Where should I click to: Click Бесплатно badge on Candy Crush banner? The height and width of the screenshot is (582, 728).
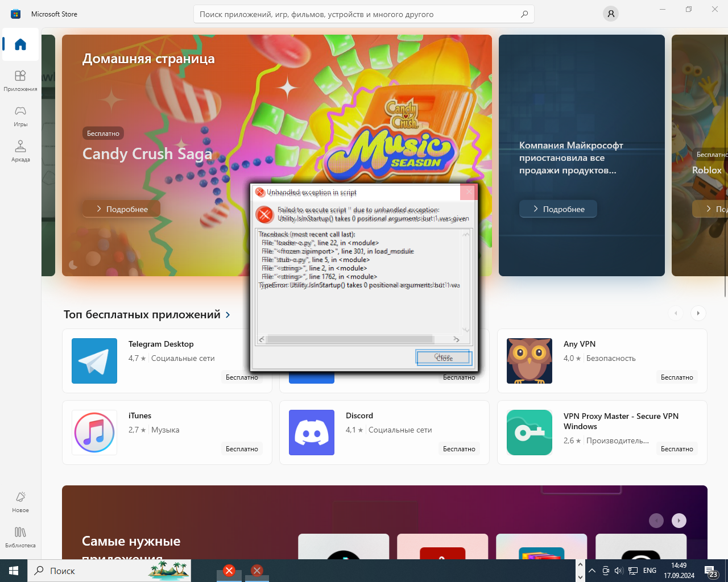pos(103,133)
